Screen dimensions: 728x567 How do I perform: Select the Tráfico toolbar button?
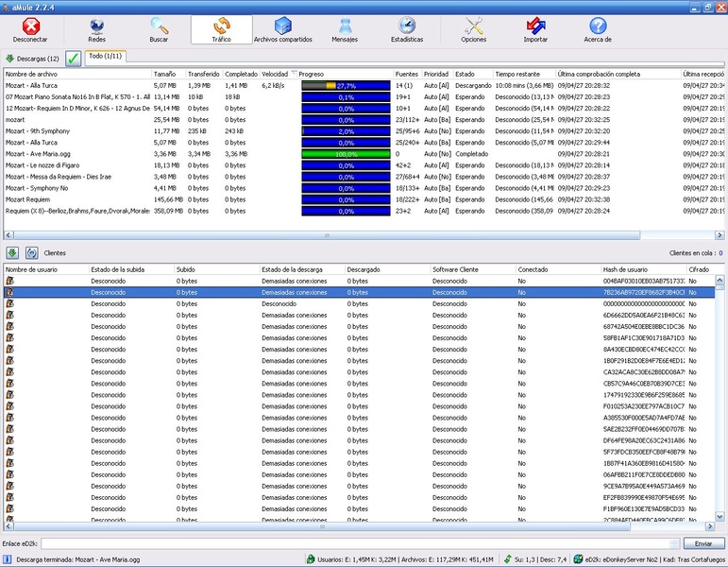tap(222, 29)
